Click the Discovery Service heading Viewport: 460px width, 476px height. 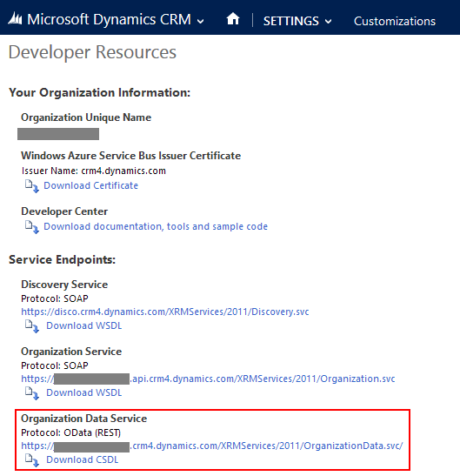coord(64,285)
